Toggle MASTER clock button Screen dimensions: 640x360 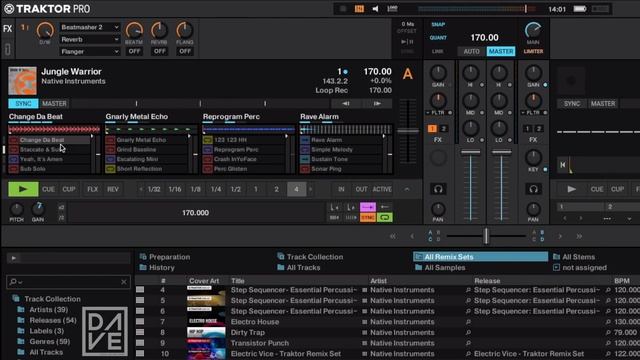(501, 51)
